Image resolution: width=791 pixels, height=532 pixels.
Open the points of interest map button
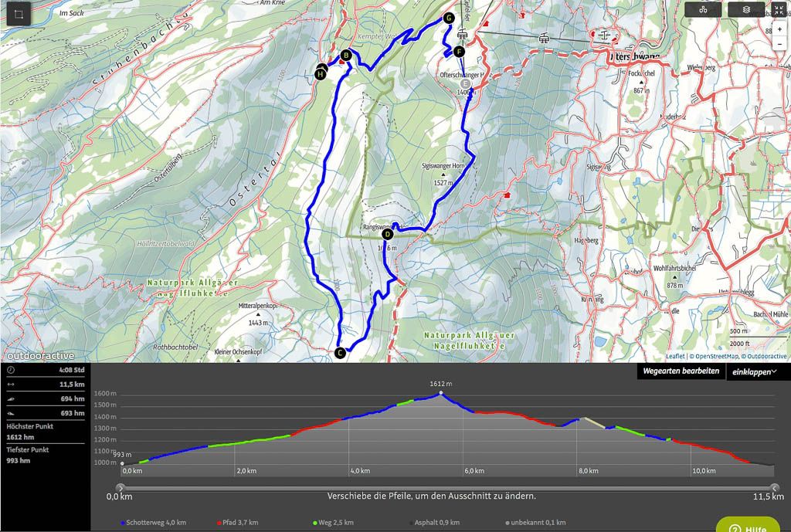tap(703, 10)
